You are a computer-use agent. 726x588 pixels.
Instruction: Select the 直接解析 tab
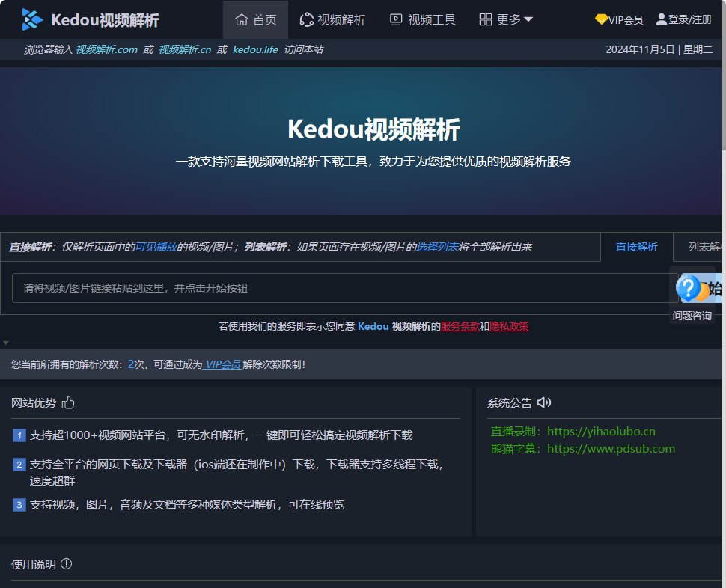(x=636, y=247)
